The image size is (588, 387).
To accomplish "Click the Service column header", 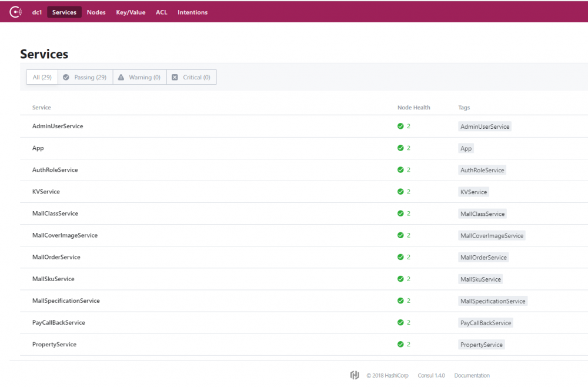I will coord(41,108).
